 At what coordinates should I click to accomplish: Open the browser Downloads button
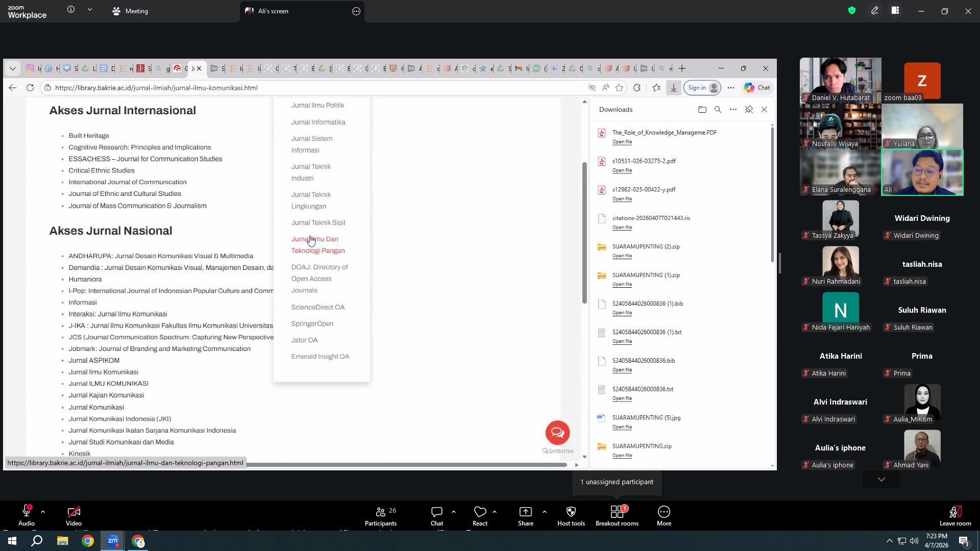point(674,88)
